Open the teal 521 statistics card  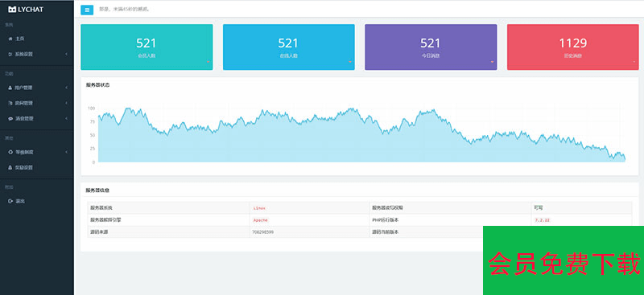pos(147,47)
